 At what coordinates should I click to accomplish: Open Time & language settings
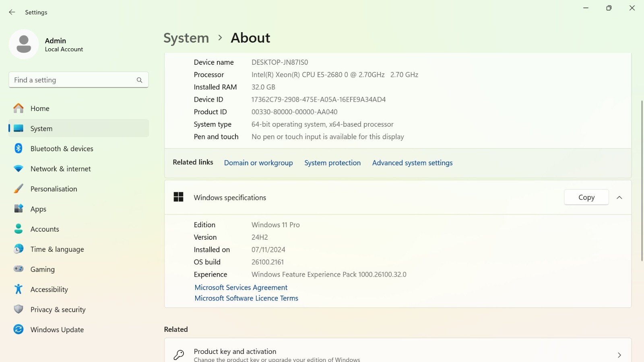point(78,249)
